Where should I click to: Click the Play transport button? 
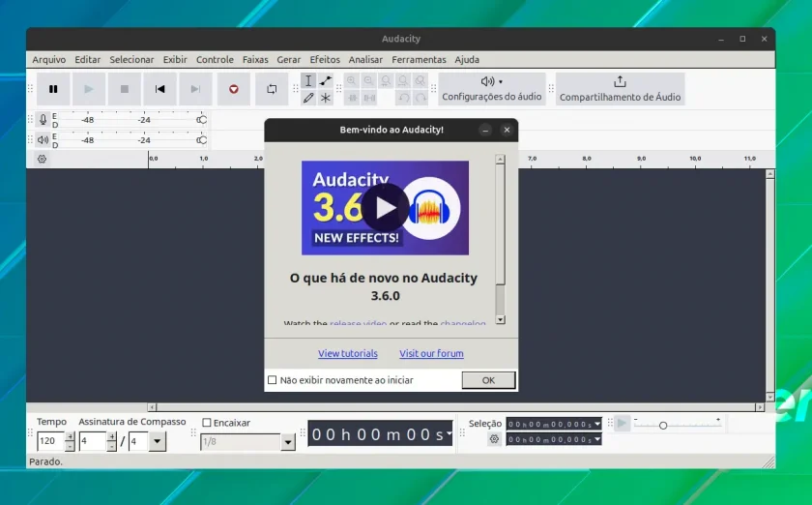point(89,89)
